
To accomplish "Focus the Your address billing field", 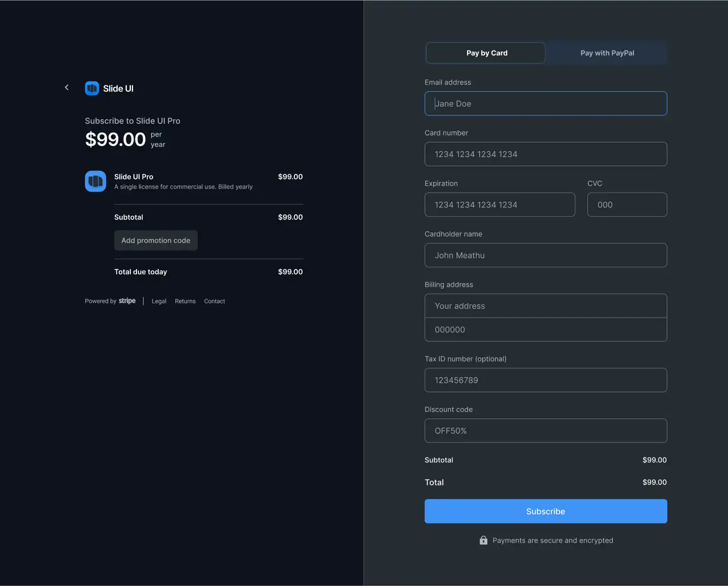I will point(546,306).
